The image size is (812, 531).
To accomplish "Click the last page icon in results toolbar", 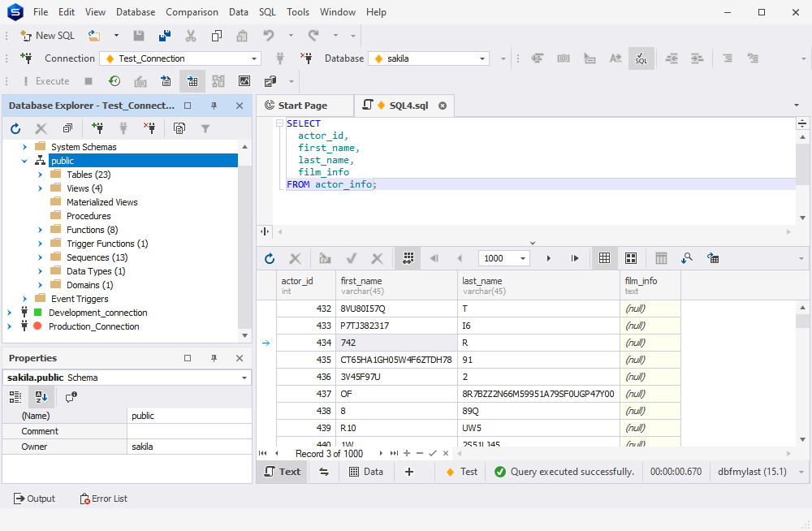I will pos(575,258).
